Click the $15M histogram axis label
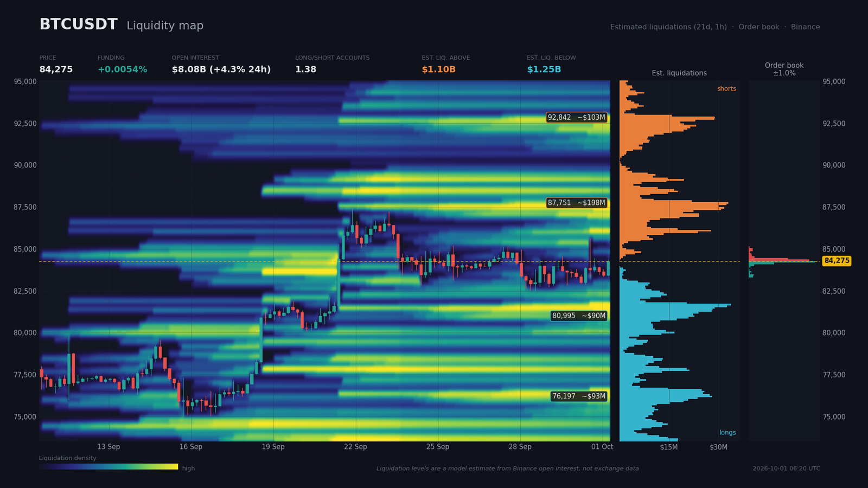 click(x=669, y=447)
